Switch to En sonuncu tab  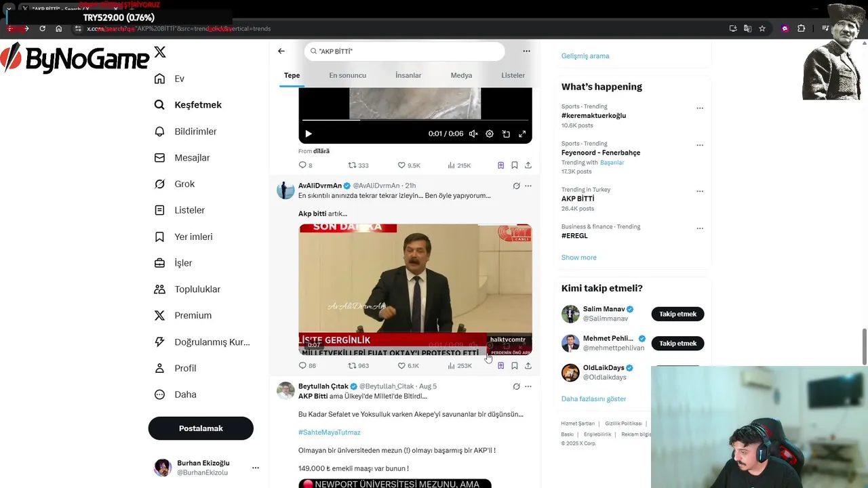coord(347,75)
